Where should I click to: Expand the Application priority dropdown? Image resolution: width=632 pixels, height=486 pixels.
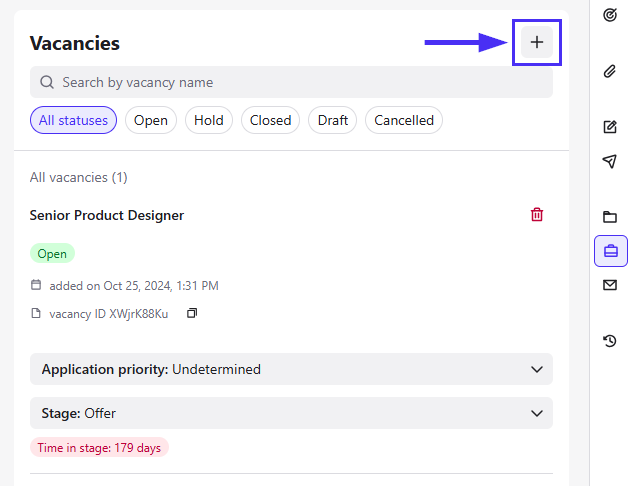291,369
